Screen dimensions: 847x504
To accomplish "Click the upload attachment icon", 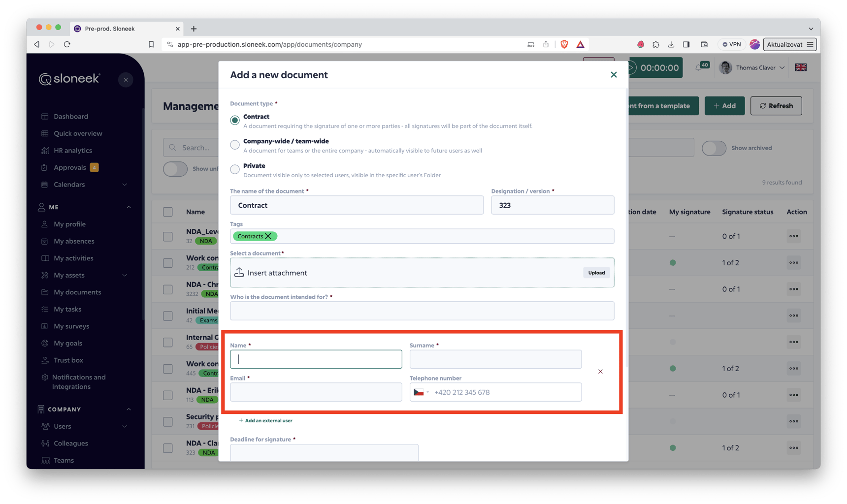I will tap(239, 273).
